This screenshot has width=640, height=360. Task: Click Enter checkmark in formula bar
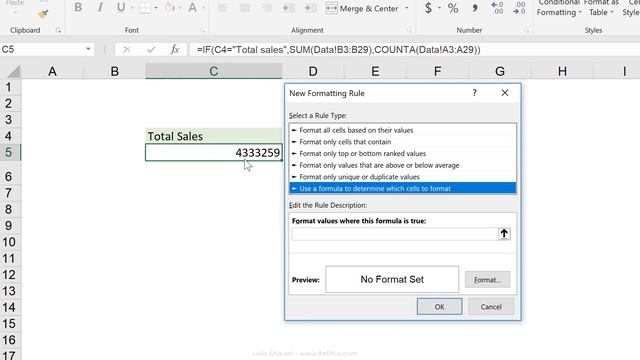pyautogui.click(x=151, y=49)
